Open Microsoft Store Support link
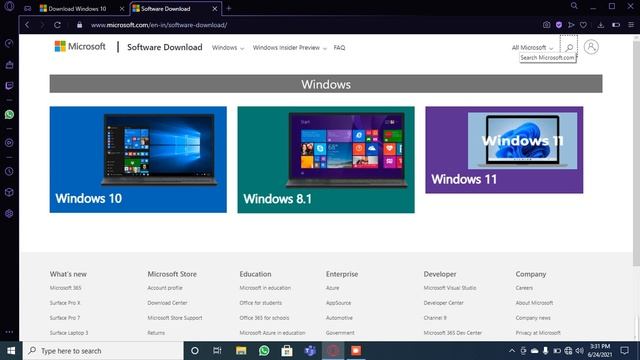The width and height of the screenshot is (640, 360). coord(175,318)
